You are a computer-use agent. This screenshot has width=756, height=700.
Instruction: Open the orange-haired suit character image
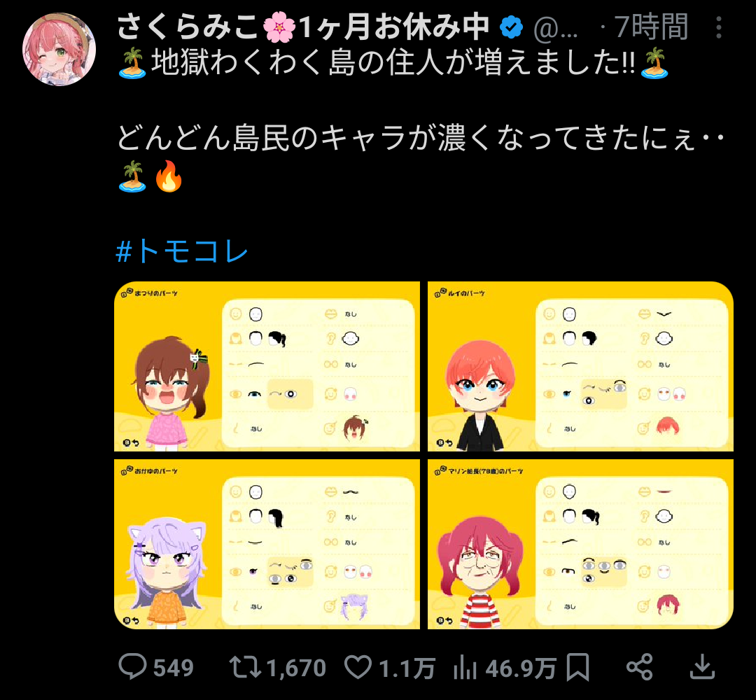[x=580, y=366]
